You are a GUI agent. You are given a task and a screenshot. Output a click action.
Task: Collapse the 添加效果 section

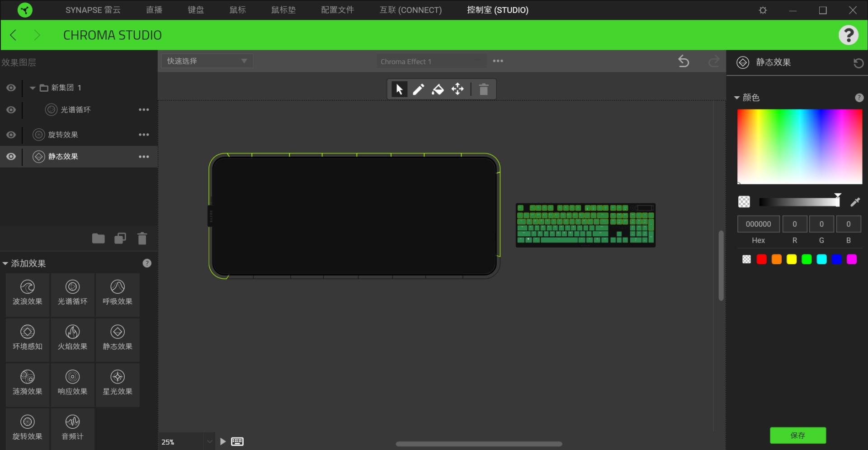(5, 263)
